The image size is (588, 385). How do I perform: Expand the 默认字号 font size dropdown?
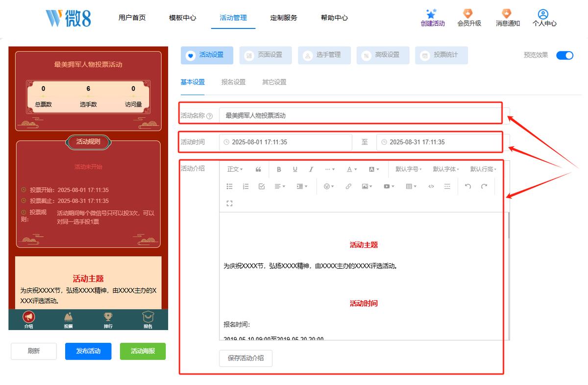click(x=409, y=169)
